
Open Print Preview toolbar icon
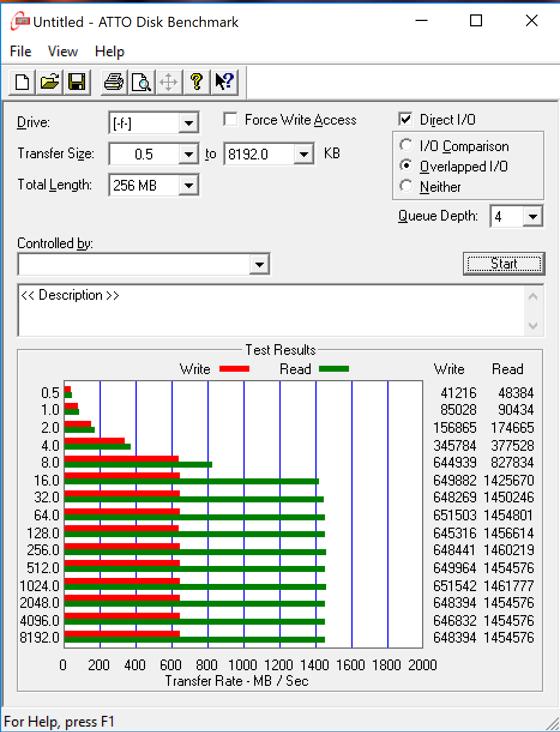click(141, 82)
